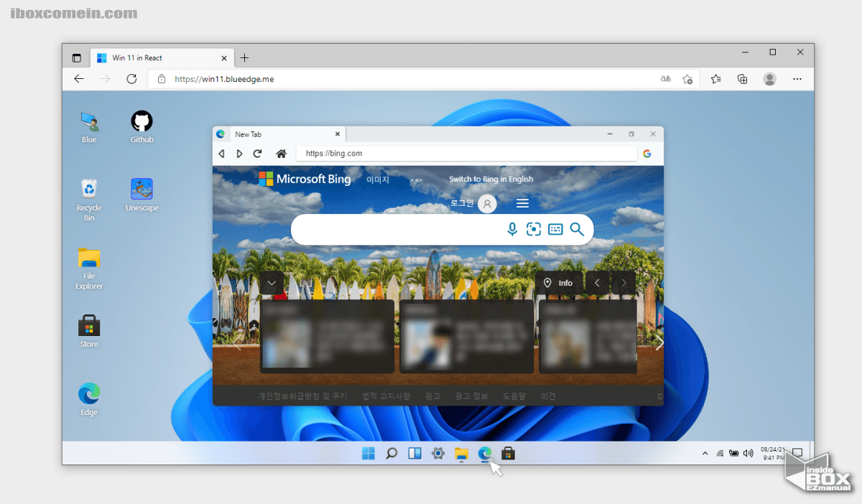Select the New Tab tab in inner browser
This screenshot has width=862, height=504.
pos(279,134)
